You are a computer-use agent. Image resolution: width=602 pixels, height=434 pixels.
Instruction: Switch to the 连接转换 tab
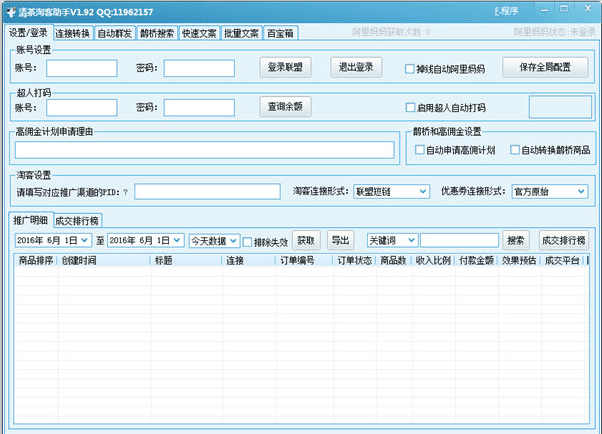point(73,33)
